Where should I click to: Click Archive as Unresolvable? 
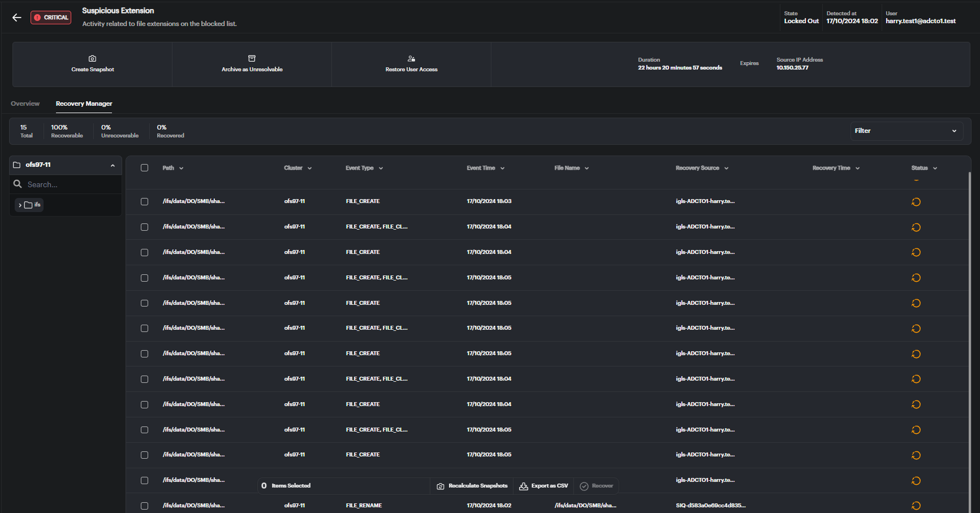252,64
